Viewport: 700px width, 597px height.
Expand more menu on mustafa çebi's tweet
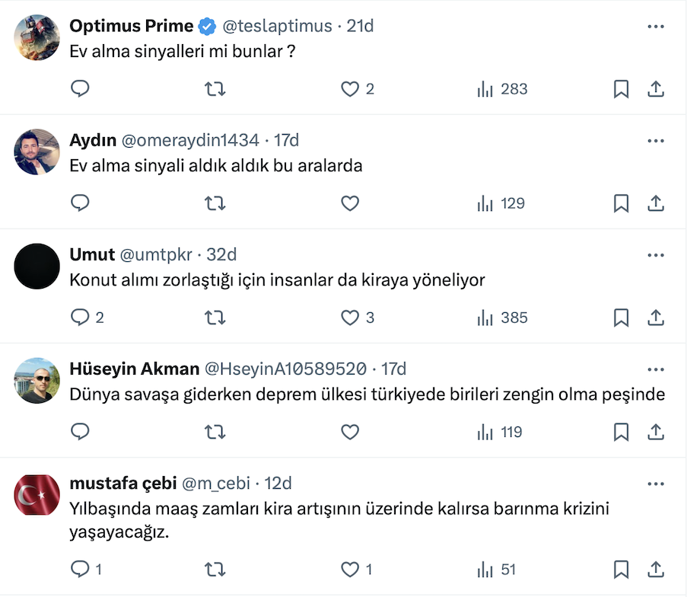pos(655,483)
